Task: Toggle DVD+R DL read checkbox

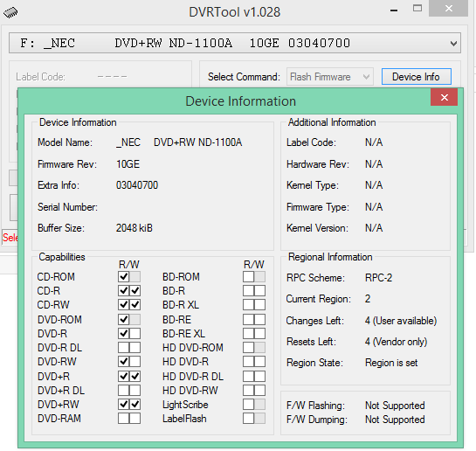Action: point(123,391)
